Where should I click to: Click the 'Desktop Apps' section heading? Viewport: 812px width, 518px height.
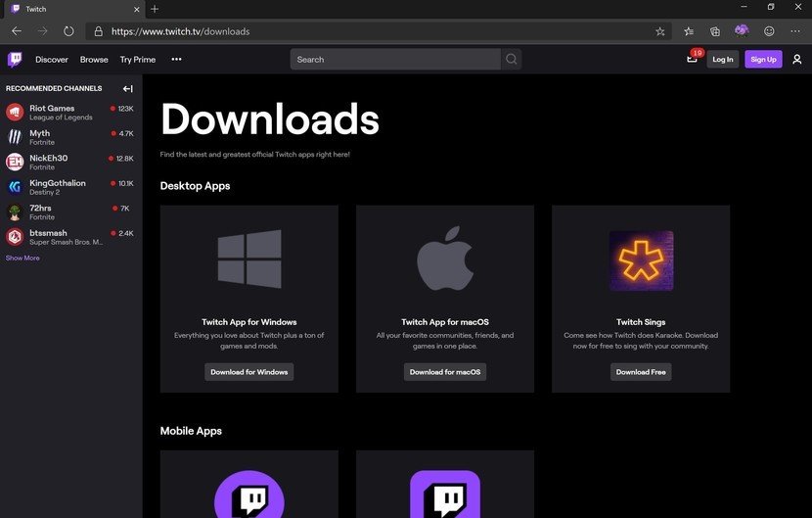(196, 186)
